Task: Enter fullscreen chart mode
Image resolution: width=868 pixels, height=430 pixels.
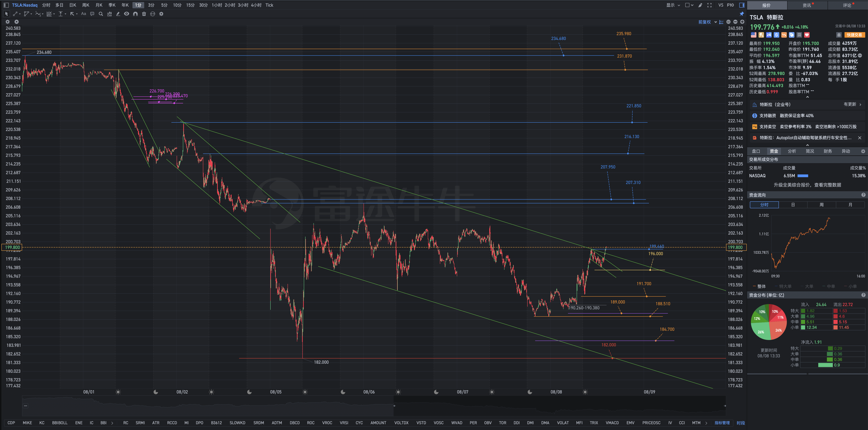Action: pos(709,5)
